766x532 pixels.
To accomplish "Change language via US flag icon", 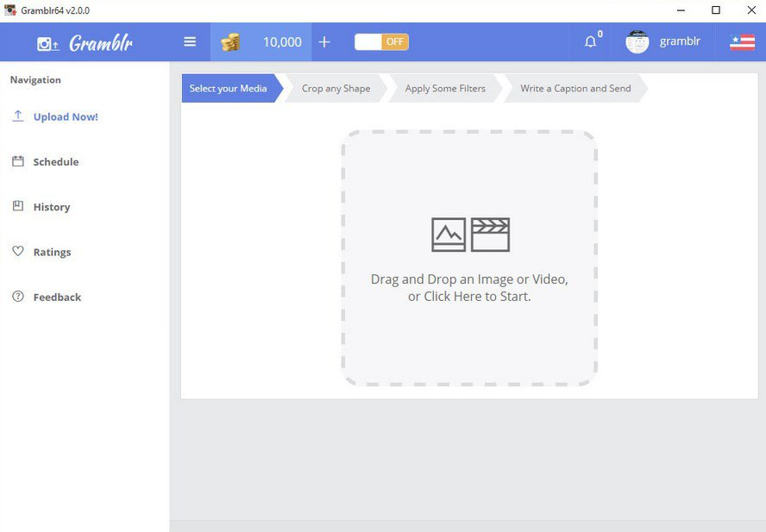I will click(x=742, y=42).
